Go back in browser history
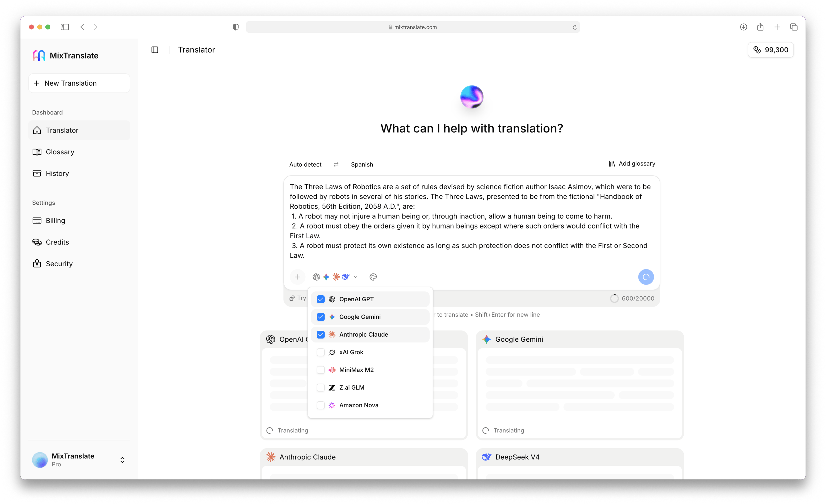This screenshot has height=504, width=826. [82, 27]
